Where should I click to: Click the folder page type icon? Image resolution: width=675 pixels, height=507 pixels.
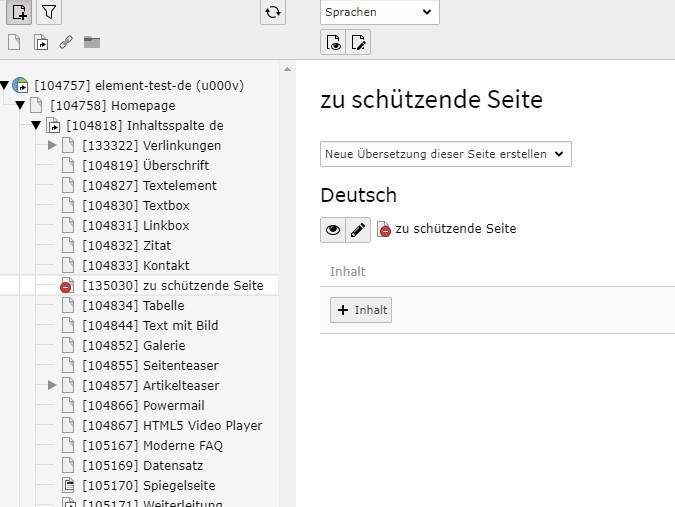click(92, 42)
